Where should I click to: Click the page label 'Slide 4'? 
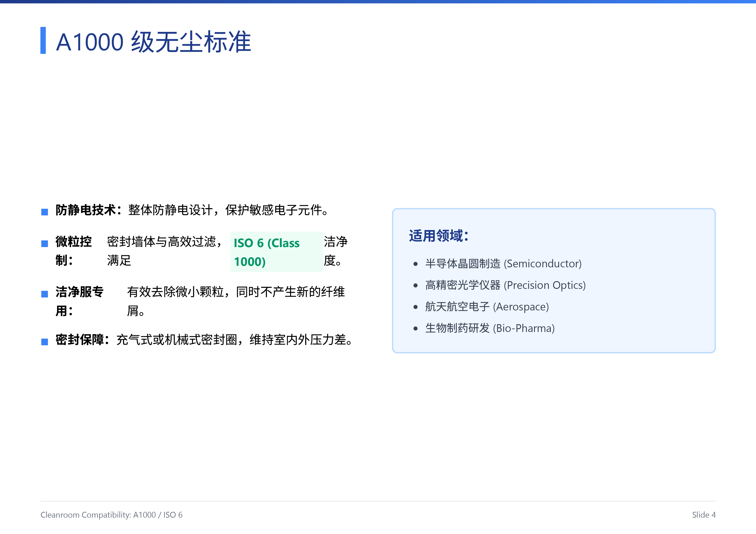tap(704, 515)
